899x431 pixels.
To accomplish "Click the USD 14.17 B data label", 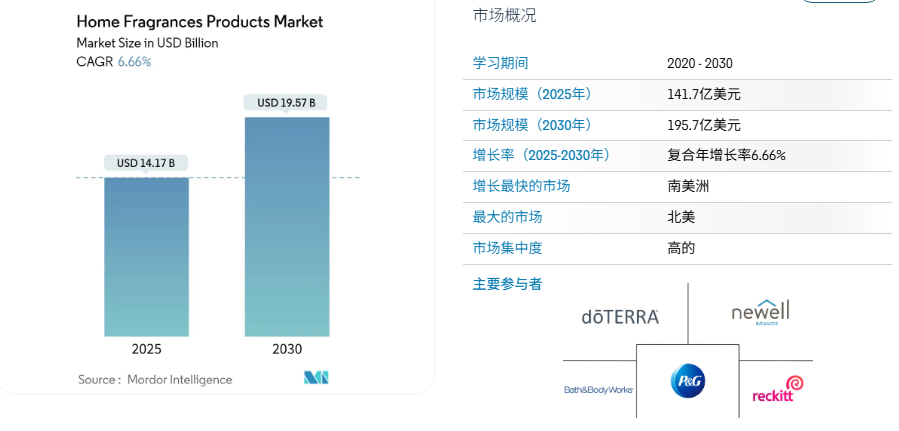I will (x=146, y=163).
